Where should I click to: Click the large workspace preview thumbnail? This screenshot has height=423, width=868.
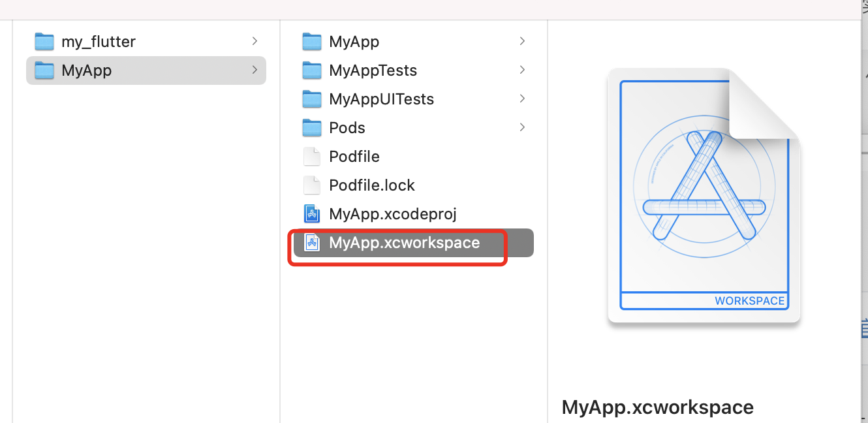[704, 196]
